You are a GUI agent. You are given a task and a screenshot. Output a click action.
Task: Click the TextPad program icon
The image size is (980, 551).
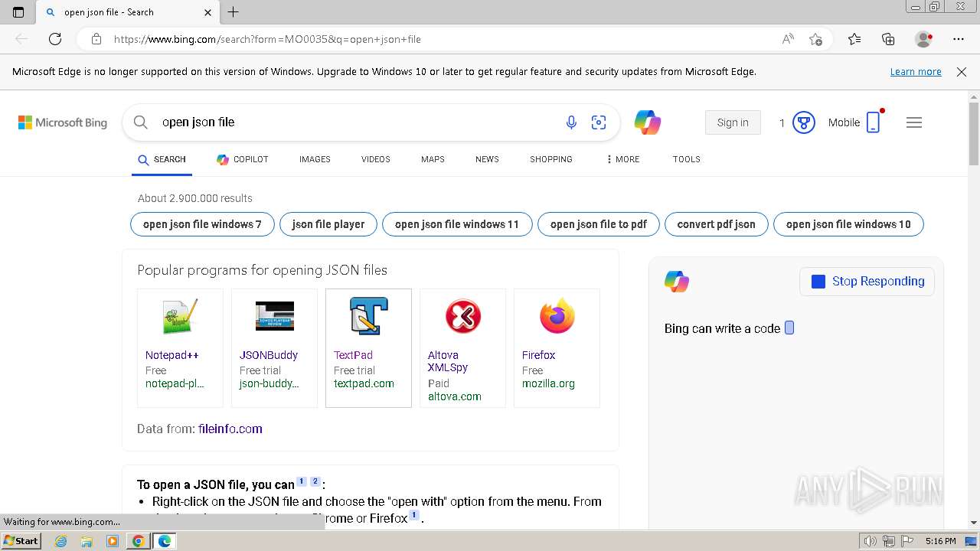tap(368, 316)
